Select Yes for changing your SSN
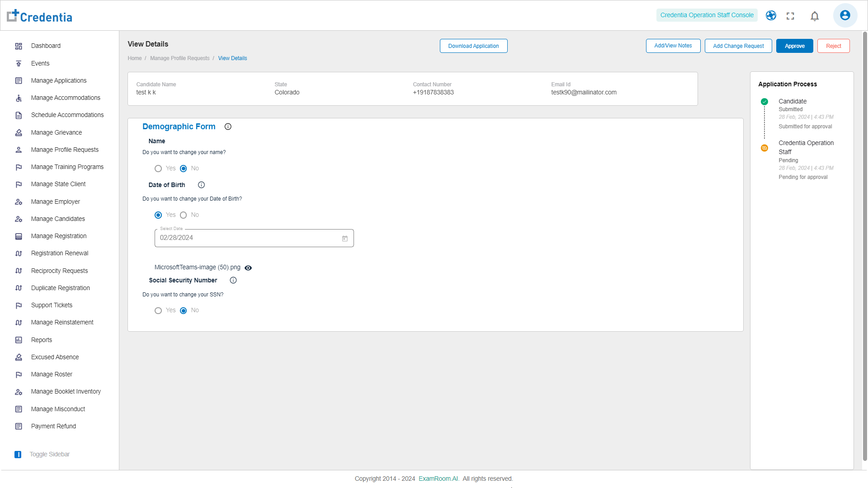Viewport: 868px width, 488px height. coord(158,311)
